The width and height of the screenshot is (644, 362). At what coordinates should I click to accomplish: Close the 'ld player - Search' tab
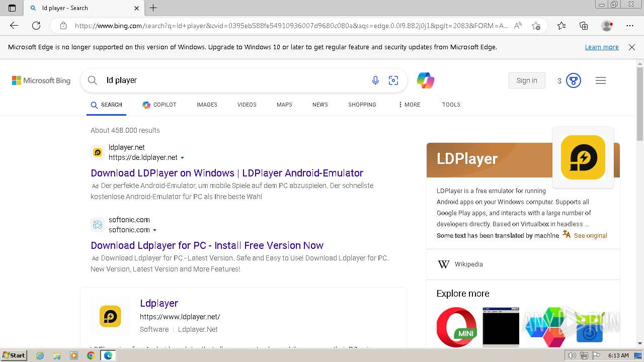[x=136, y=8]
